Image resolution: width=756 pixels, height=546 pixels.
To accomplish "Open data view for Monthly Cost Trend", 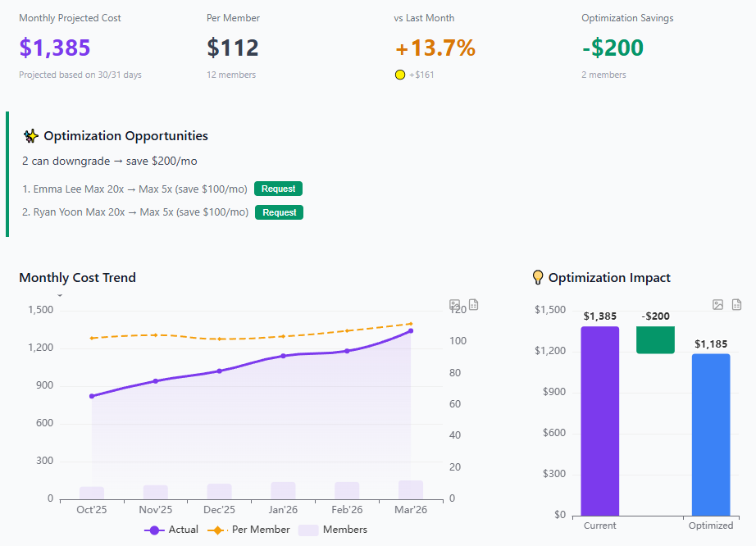I will (473, 305).
